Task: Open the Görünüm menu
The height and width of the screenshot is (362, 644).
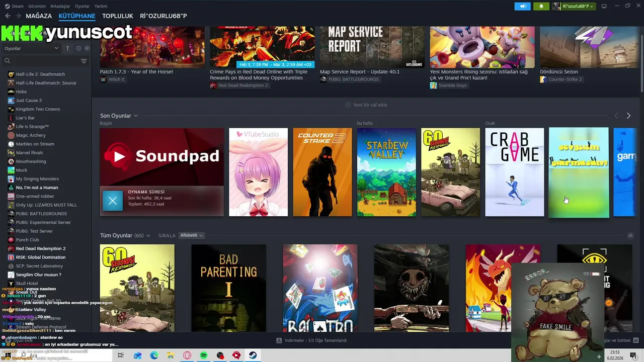Action: coord(37,6)
